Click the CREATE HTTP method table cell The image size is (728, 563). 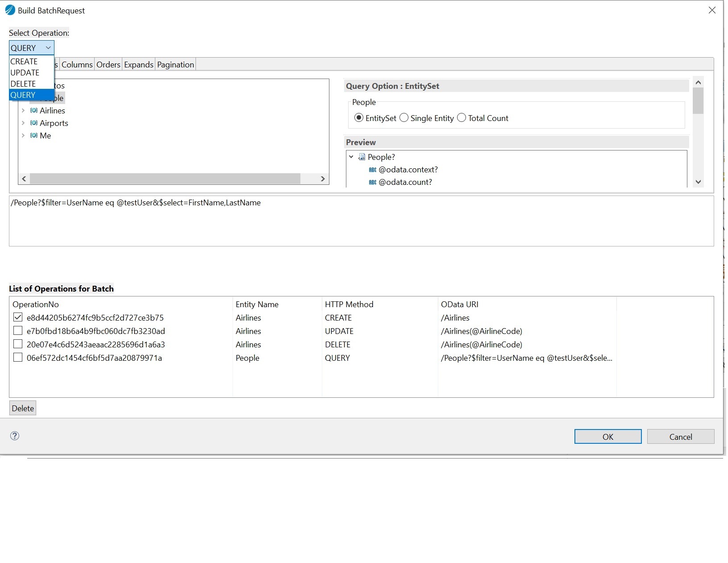point(338,317)
